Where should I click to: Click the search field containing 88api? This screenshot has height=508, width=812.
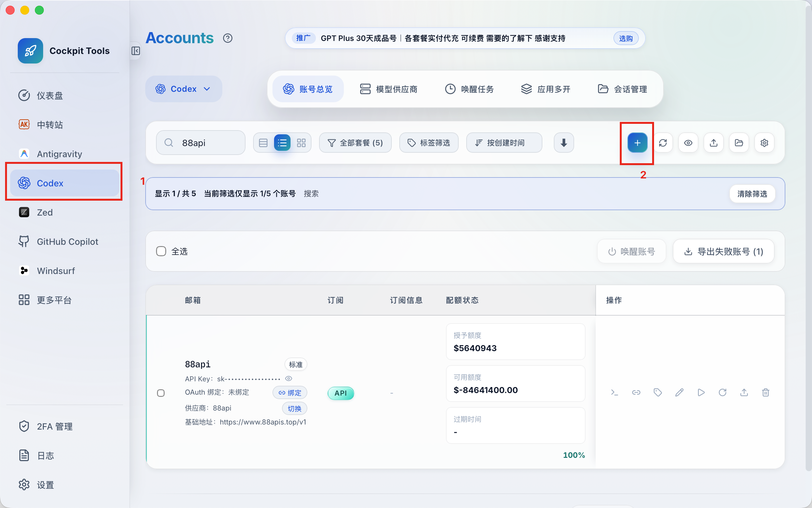tap(201, 143)
